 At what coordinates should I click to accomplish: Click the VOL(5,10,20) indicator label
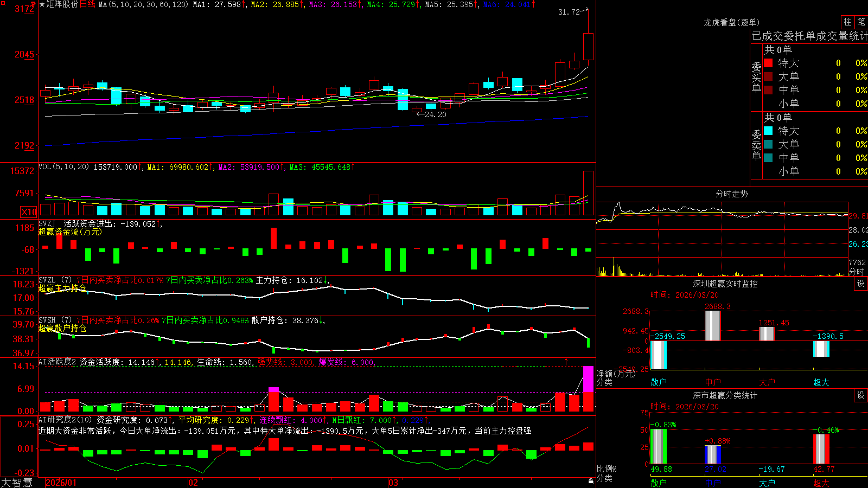[x=63, y=167]
